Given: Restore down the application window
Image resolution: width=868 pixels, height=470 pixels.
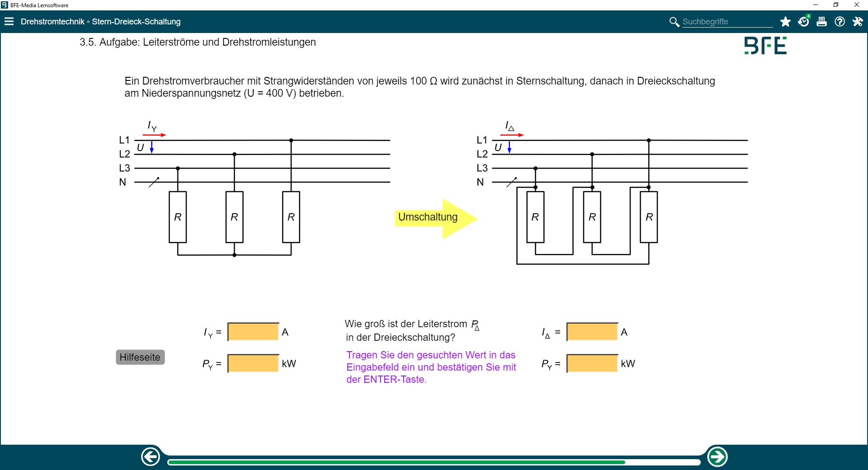Looking at the screenshot, I should click(836, 5).
